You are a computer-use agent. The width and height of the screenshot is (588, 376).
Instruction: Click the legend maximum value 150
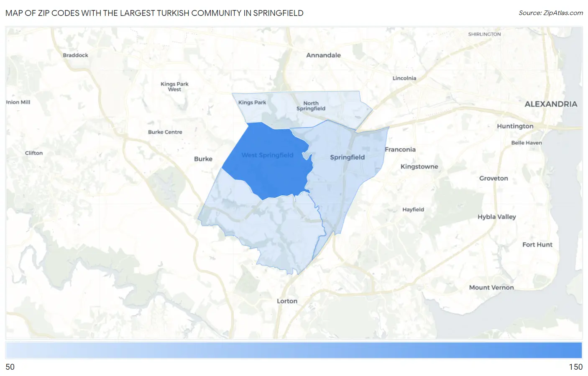click(x=575, y=367)
